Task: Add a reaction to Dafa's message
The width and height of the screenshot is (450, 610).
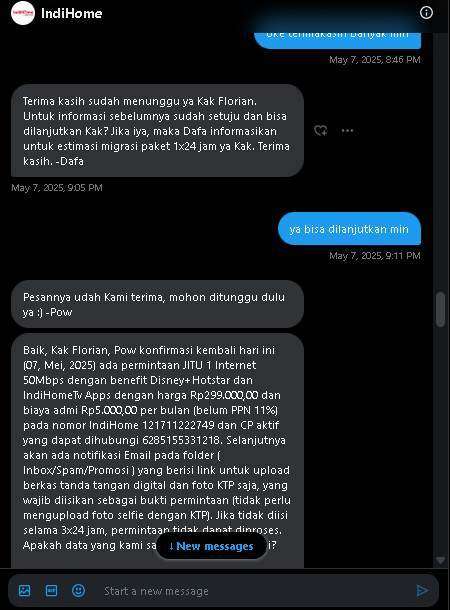Action: click(321, 131)
